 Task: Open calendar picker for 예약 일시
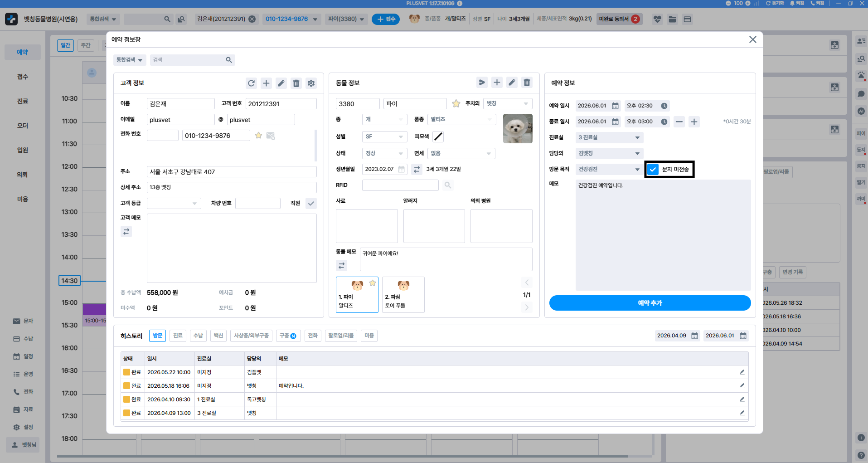pos(615,106)
